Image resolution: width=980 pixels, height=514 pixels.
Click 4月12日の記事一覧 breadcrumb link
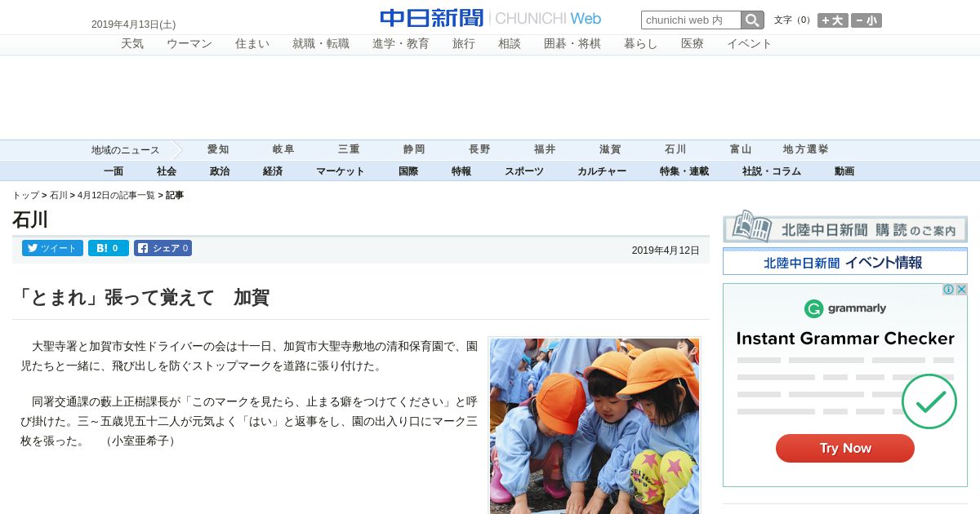click(x=116, y=196)
